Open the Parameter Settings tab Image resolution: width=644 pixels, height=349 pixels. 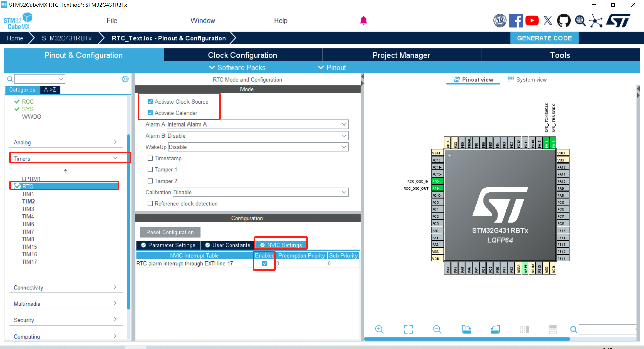(x=168, y=245)
